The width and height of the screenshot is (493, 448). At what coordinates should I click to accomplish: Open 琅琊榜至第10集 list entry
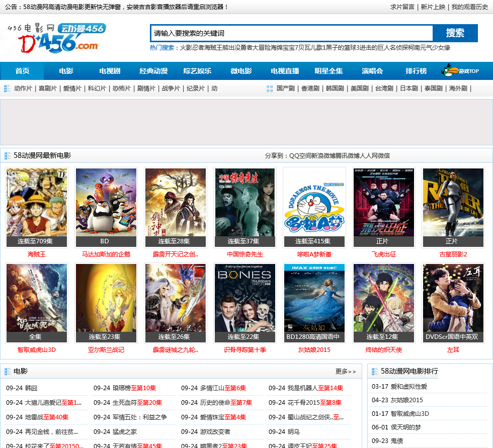(134, 388)
